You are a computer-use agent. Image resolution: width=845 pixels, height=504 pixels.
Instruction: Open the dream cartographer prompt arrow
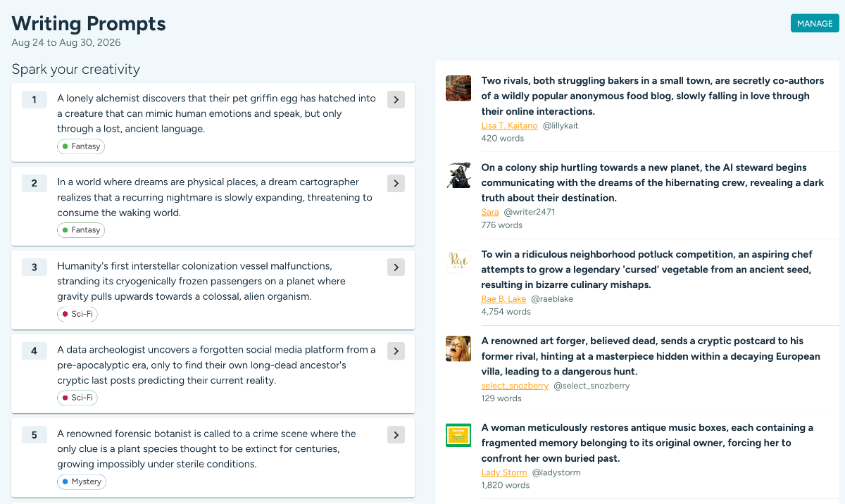point(396,184)
